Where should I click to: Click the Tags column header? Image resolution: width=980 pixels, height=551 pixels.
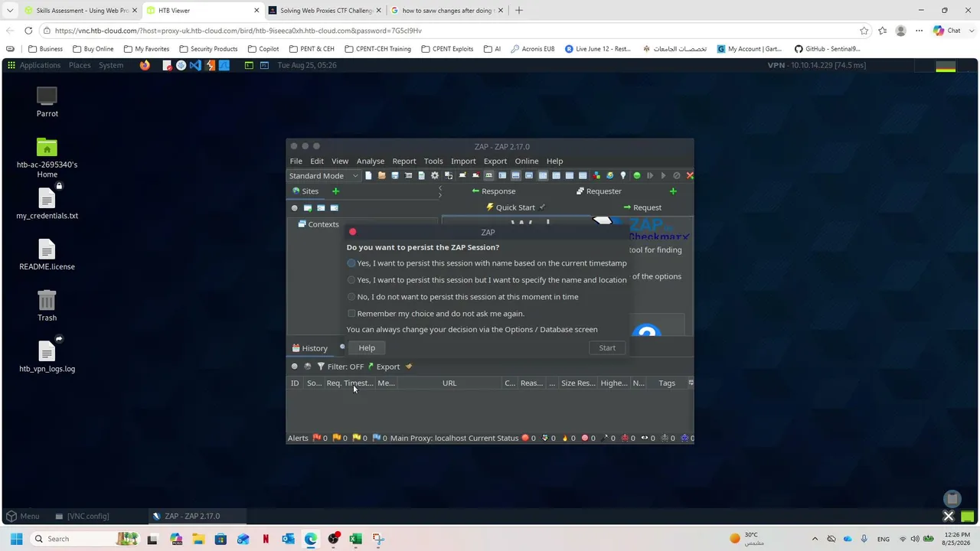pyautogui.click(x=667, y=383)
